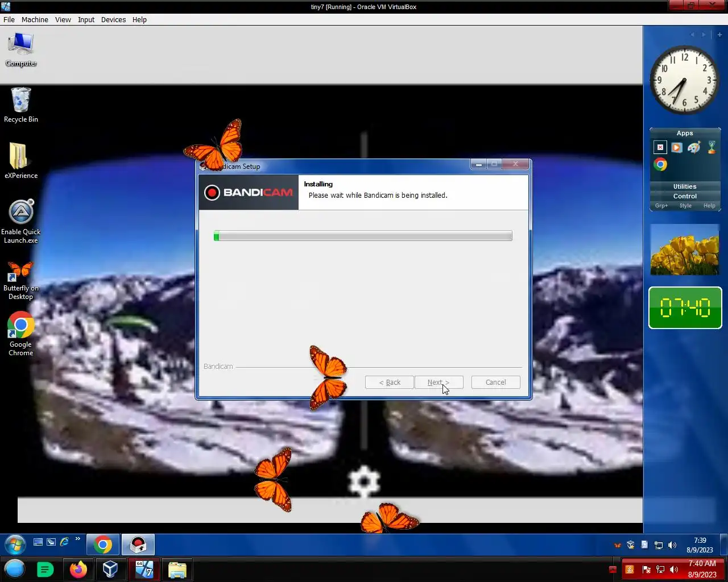Click the analog clock gadget
728x582 pixels.
pos(684,80)
